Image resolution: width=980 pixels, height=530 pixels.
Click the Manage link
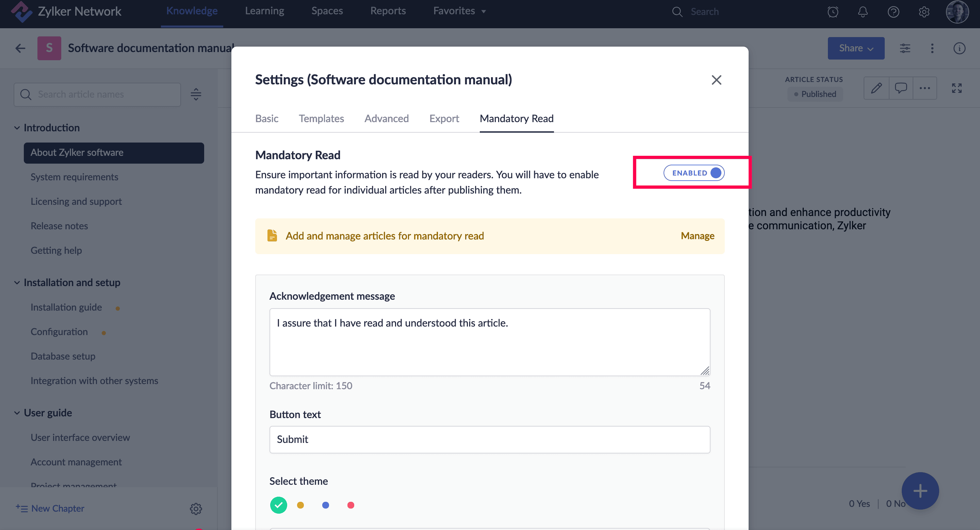697,236
